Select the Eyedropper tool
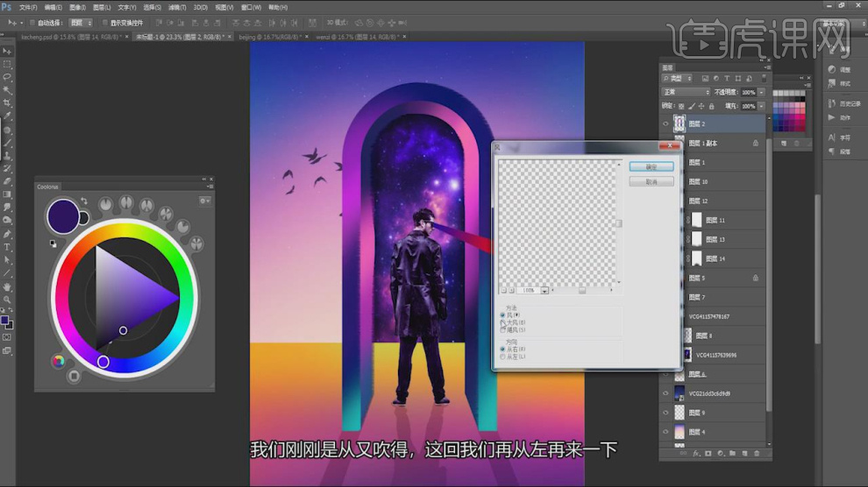Screen dimensions: 868x487 click(x=7, y=116)
